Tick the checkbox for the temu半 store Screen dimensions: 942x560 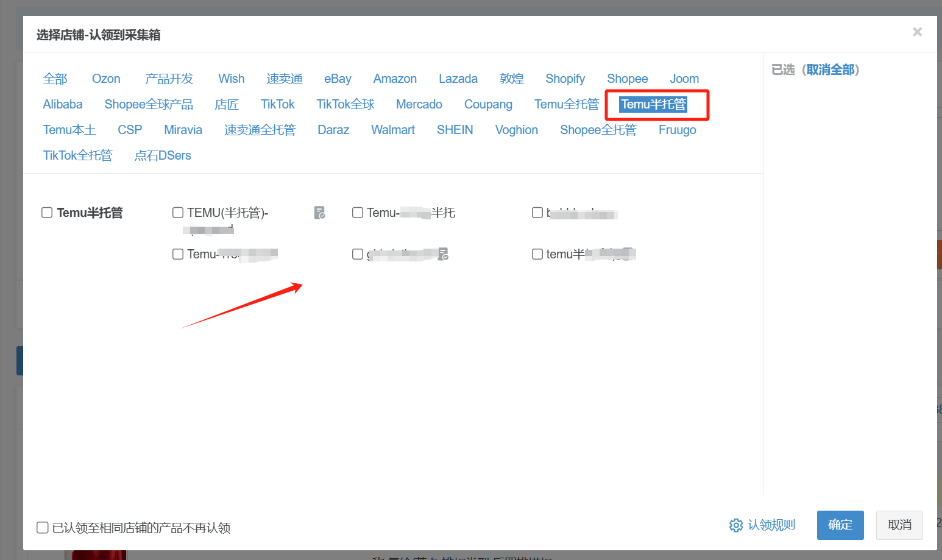[537, 254]
